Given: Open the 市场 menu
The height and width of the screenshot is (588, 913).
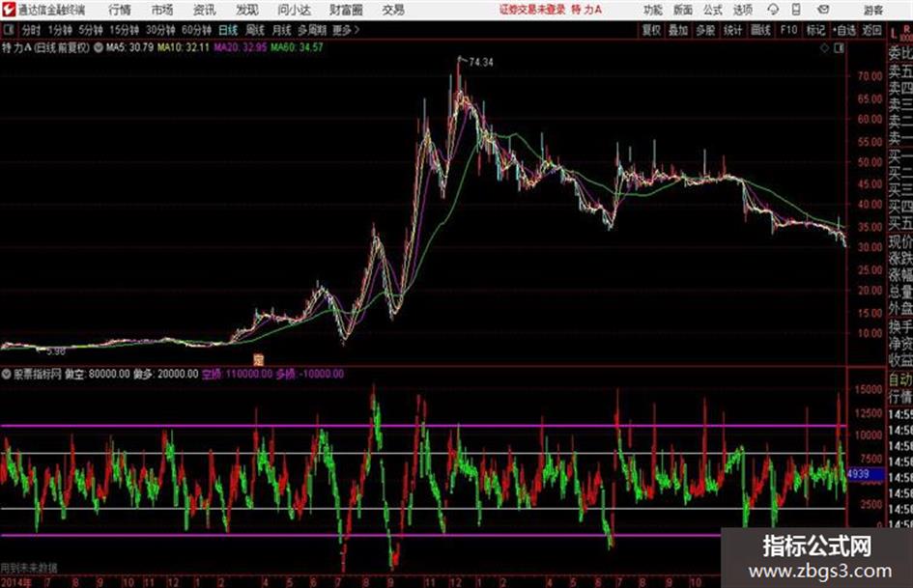Looking at the screenshot, I should pyautogui.click(x=162, y=10).
